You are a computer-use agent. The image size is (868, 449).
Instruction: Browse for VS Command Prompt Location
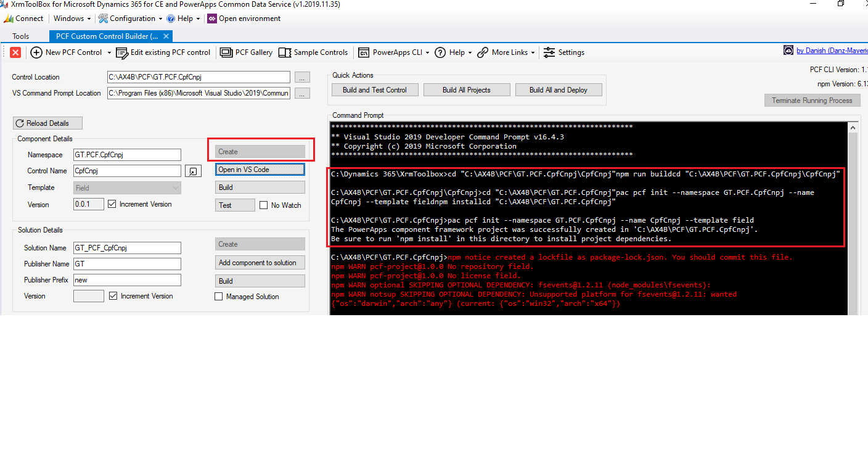pos(302,94)
